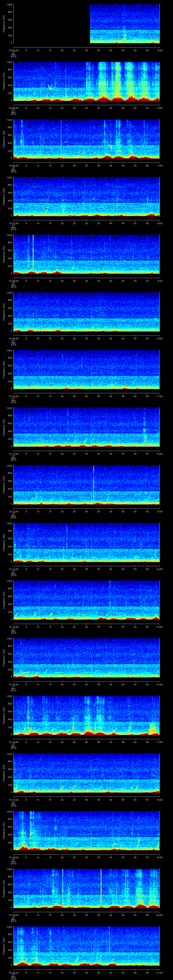Viewport: 173px width, 980px height.
Task: Select the spectrogram panel starting at 15:09:00
Action: coord(87,312)
